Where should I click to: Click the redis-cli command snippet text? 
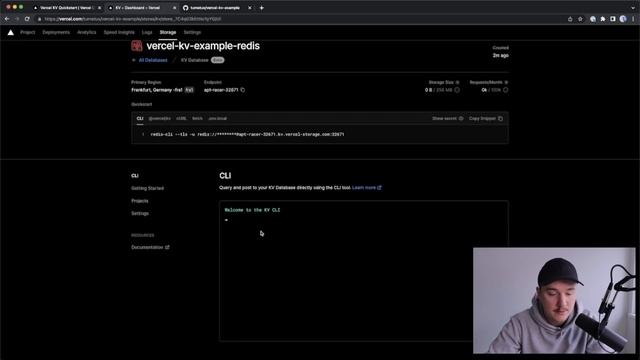point(247,134)
